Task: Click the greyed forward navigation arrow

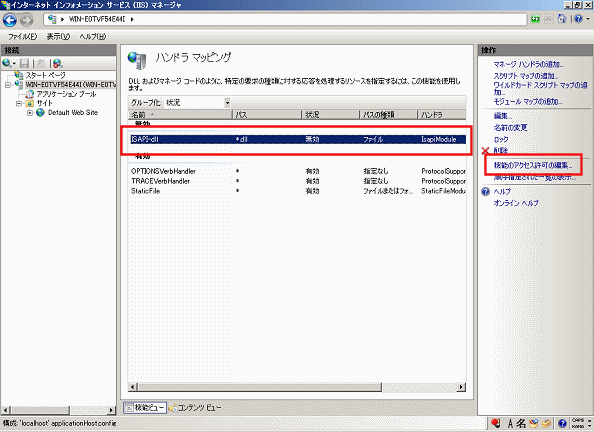Action: [x=27, y=20]
